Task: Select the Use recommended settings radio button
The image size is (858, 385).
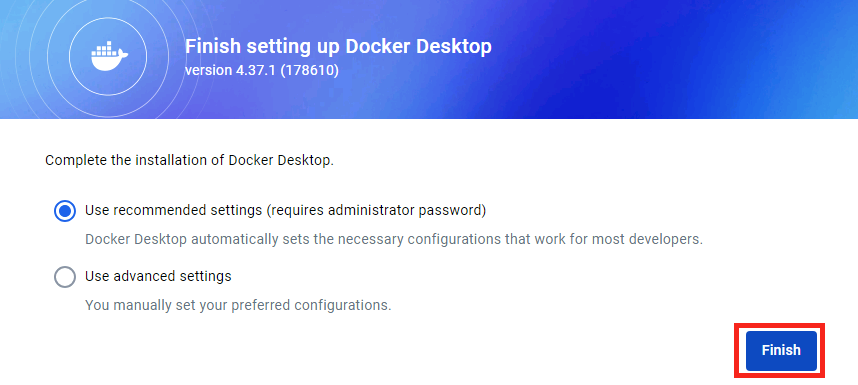Action: pyautogui.click(x=65, y=211)
